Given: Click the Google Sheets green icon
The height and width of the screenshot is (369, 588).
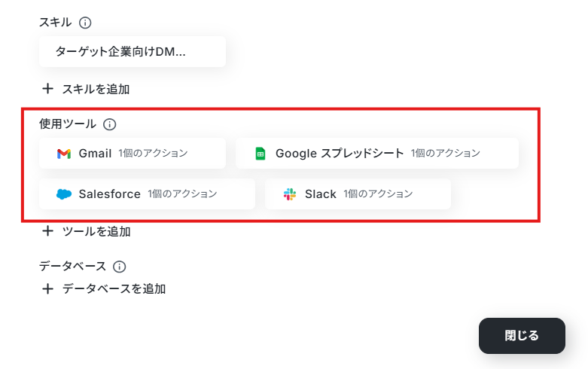Looking at the screenshot, I should point(260,154).
